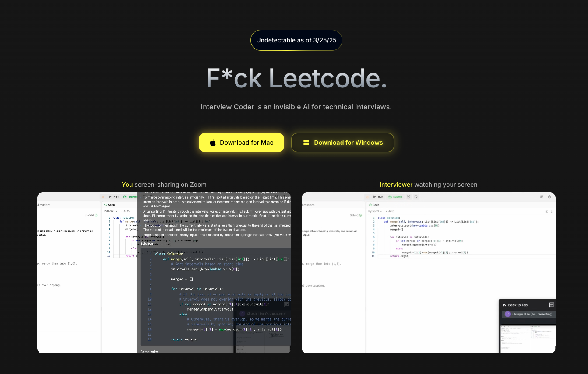
Task: Click Back to Tab in the Meet overlay
Action: click(x=517, y=305)
